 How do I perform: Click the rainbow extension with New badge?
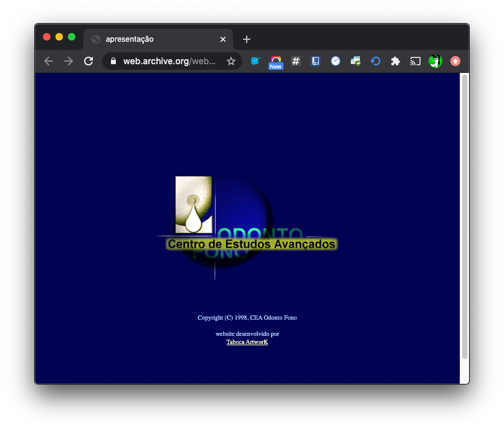click(x=275, y=61)
